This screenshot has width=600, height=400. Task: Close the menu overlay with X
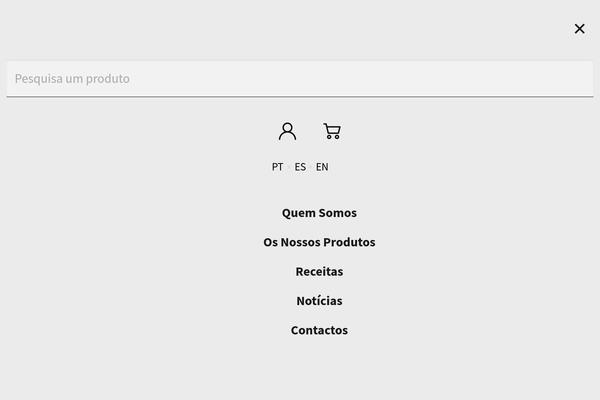point(579,29)
